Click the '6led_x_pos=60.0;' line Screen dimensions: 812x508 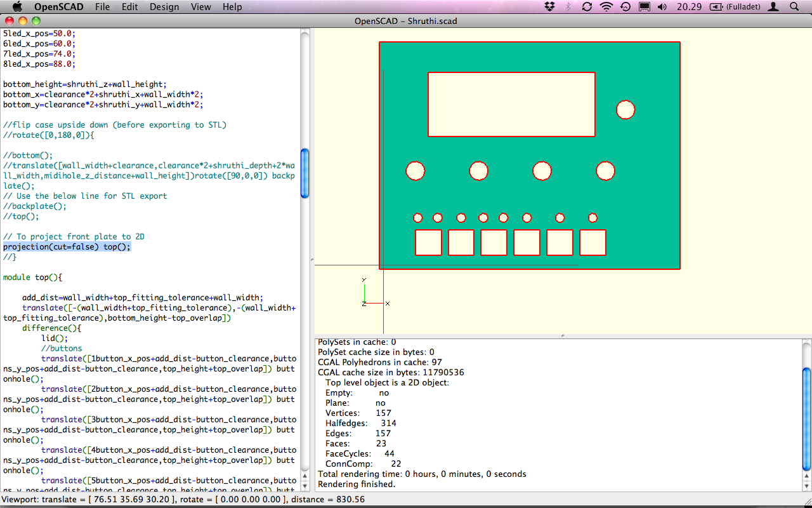pos(39,44)
